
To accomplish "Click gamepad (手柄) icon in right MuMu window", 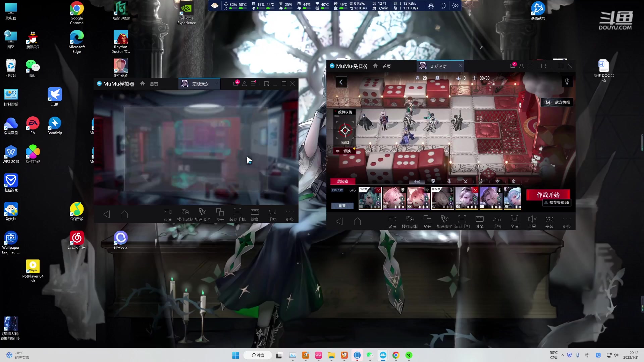I will coord(497,222).
